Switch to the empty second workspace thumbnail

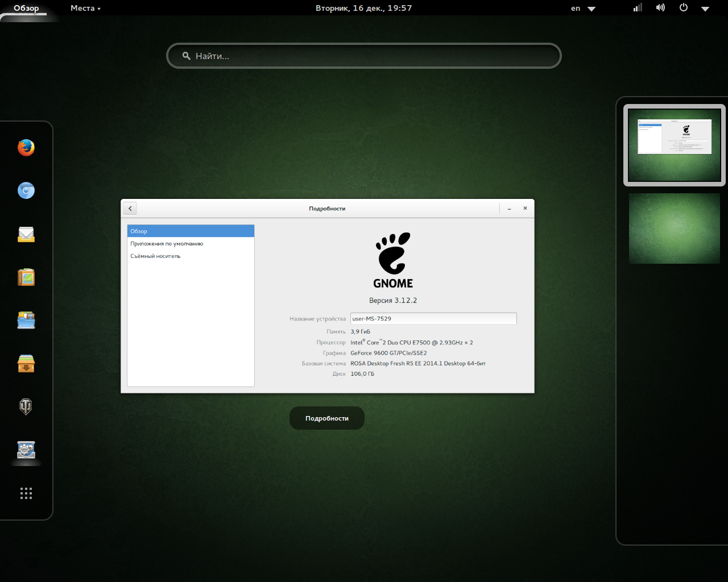click(674, 228)
